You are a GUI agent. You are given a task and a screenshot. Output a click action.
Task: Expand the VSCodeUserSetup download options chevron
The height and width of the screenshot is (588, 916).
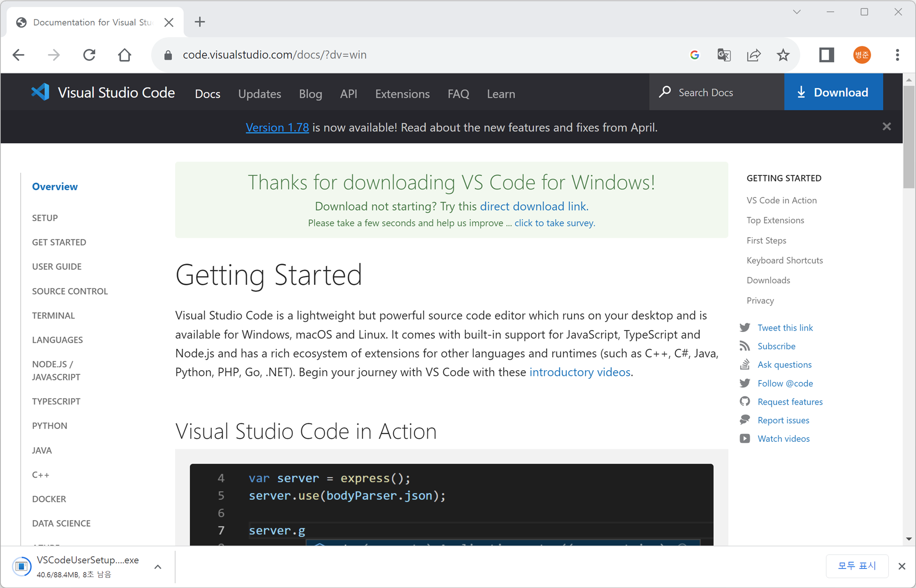158,567
